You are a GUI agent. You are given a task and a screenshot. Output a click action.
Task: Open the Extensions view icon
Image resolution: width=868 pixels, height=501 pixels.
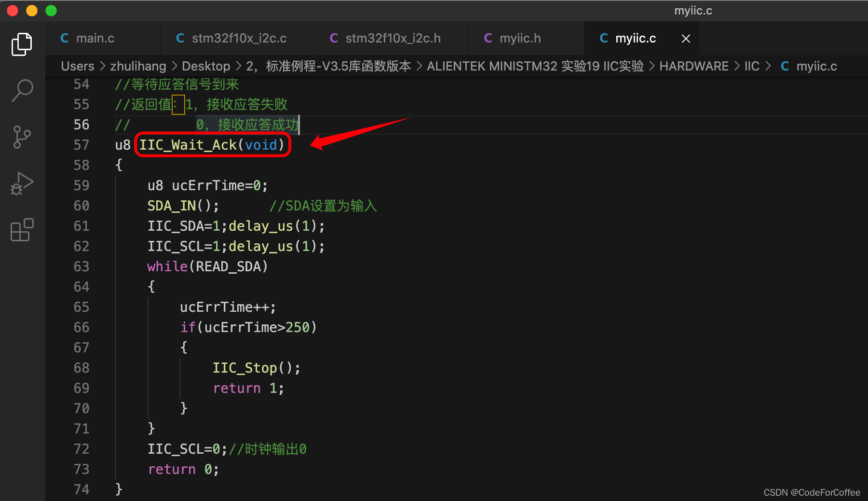coord(22,230)
